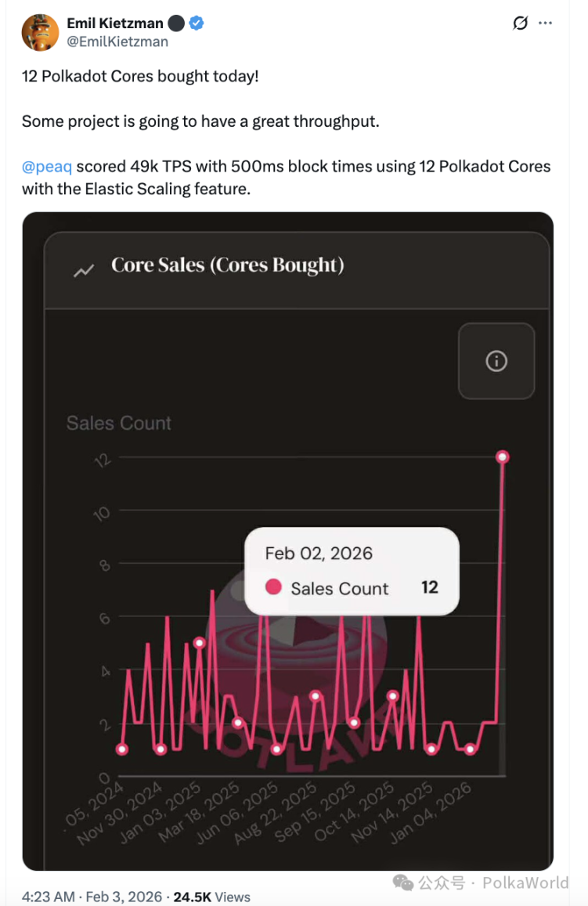The width and height of the screenshot is (588, 906).
Task: Click the Nov 30, 2024 axis label
Action: click(120, 813)
